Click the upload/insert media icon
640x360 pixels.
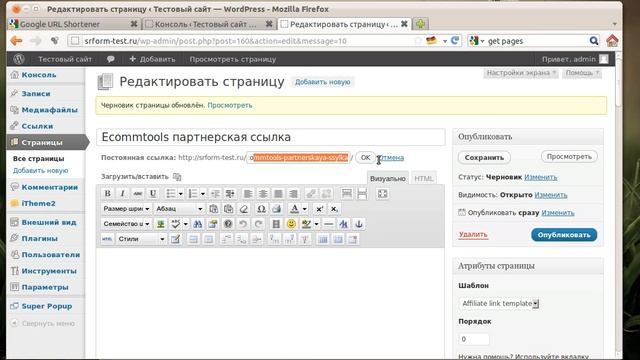(177, 177)
